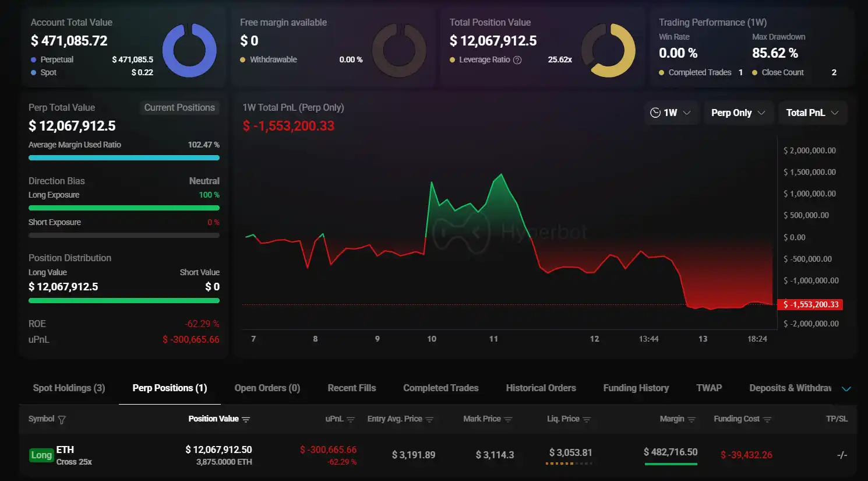Sort using the Entry Avg. Price icon
The width and height of the screenshot is (868, 481).
tap(429, 419)
